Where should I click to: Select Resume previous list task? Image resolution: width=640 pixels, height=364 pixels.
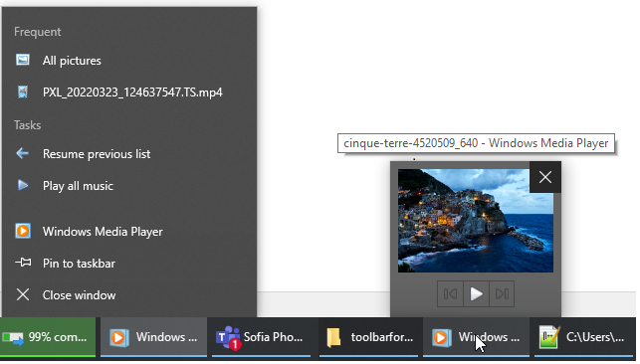click(129, 154)
